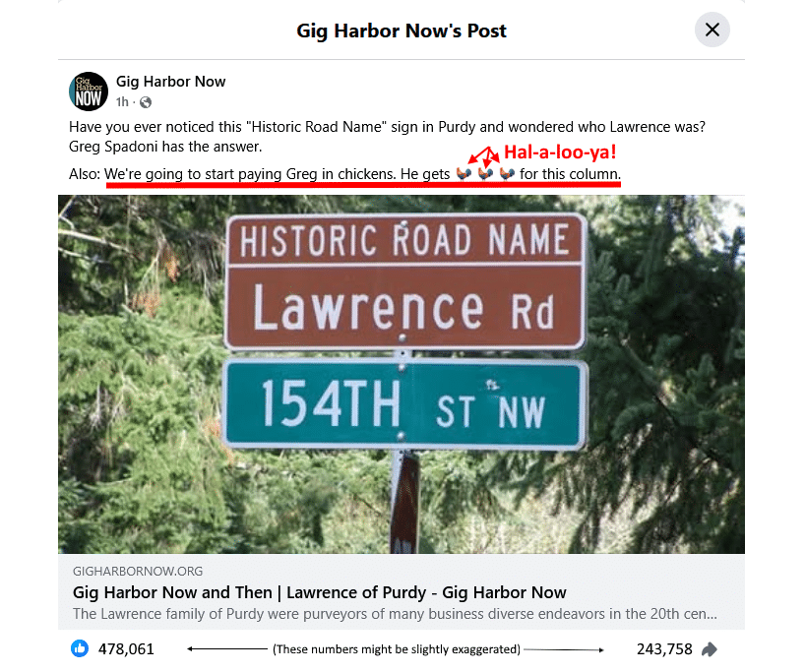The image size is (805, 672).
Task: Click the third chicken emoji before 'for this column'
Action: 507,174
